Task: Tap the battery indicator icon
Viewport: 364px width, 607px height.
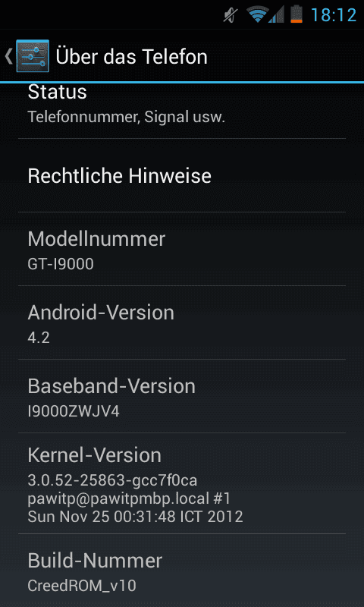Action: pos(297,14)
